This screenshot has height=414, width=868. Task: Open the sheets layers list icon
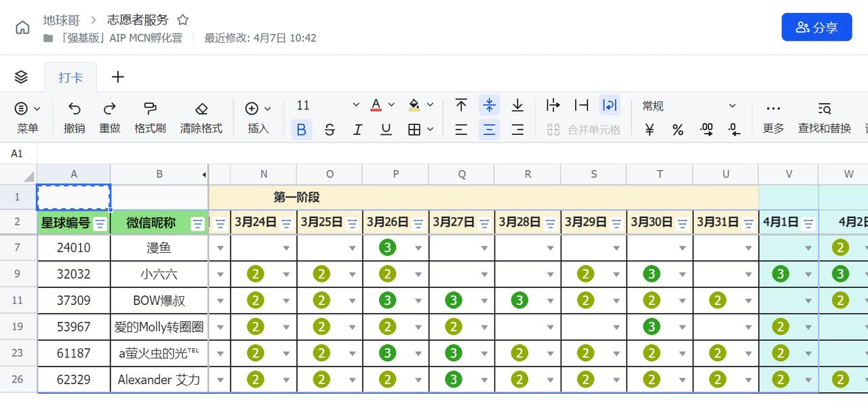coord(21,77)
